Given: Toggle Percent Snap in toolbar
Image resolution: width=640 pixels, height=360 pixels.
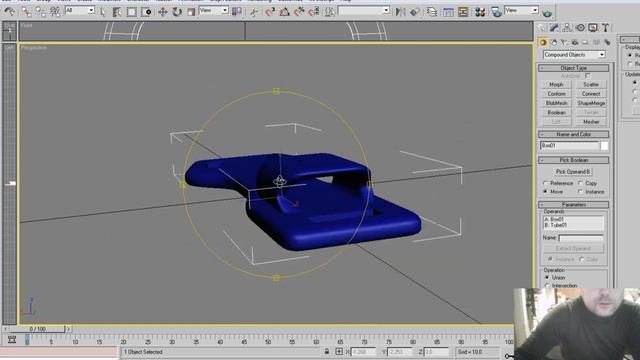Looking at the screenshot, I should pos(299,12).
